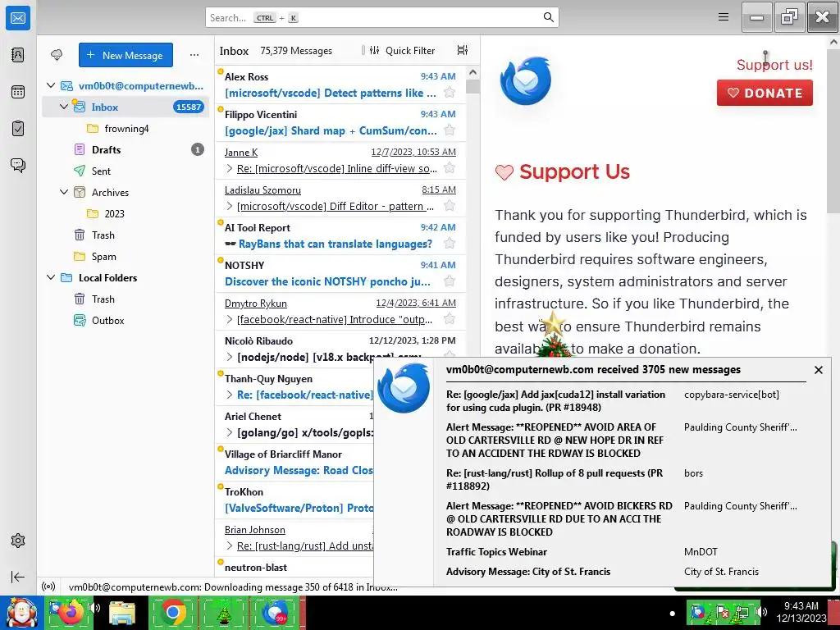Expand the Janne K message thread
Screen dimensions: 840x630
[230, 168]
